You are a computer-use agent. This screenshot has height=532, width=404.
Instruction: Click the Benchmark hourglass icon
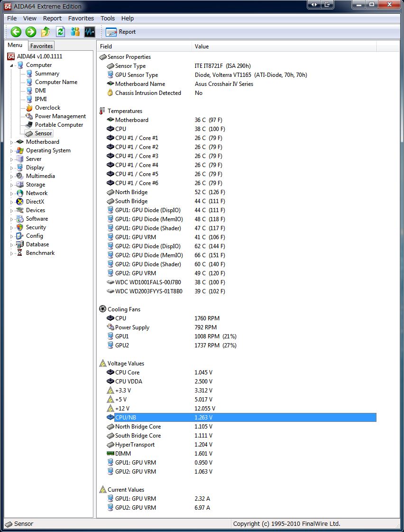point(20,253)
